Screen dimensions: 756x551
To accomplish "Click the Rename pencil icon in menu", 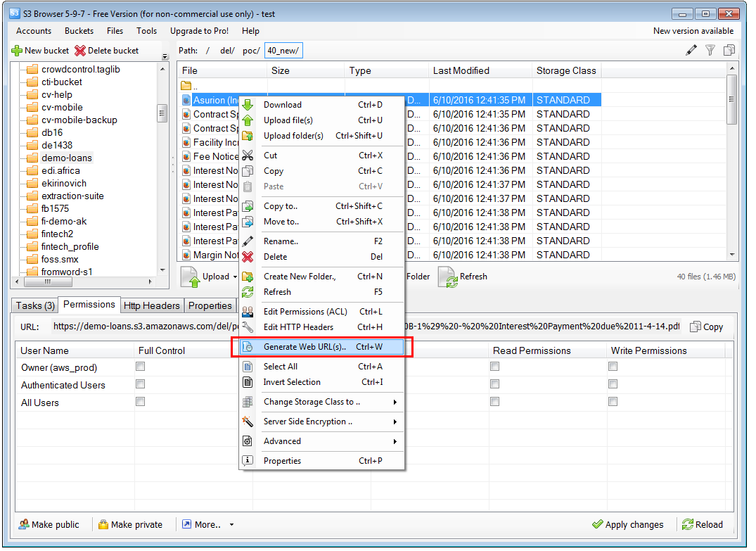I will (248, 241).
